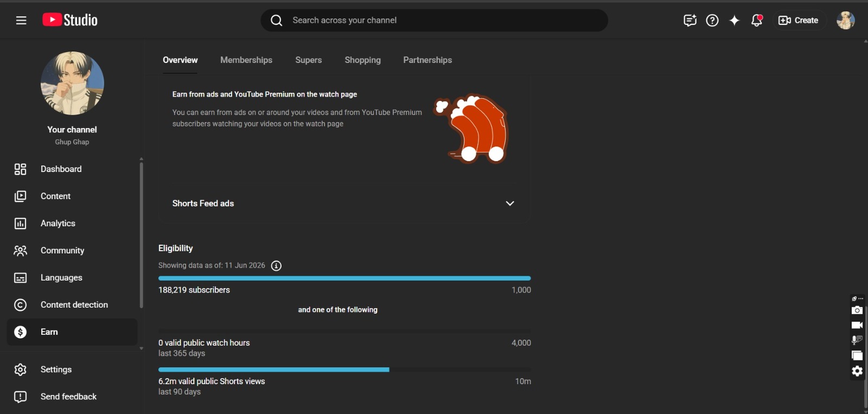
Task: Click the 10m Shorts views threshold value
Action: 524,381
